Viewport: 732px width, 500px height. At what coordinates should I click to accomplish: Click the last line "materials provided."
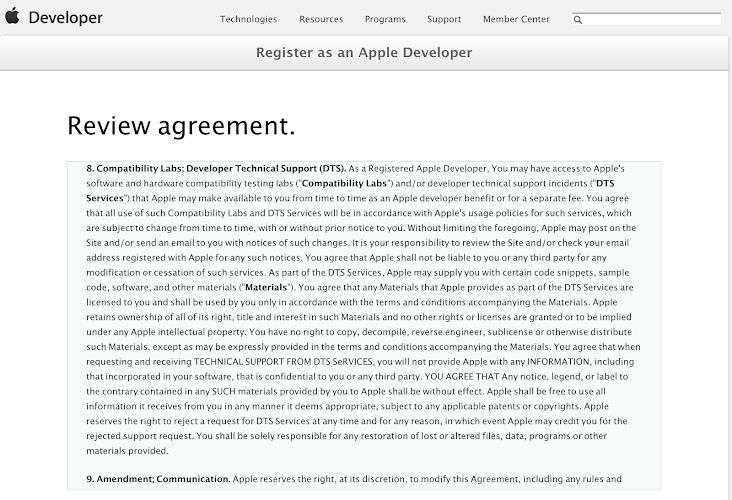click(127, 451)
